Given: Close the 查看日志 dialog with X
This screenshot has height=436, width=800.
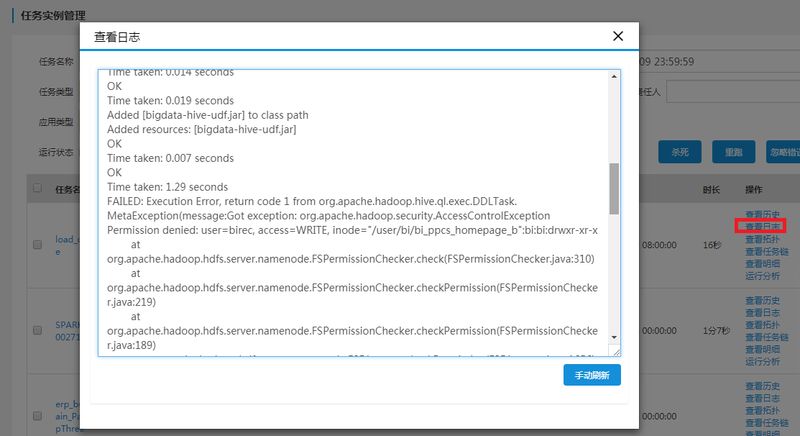Looking at the screenshot, I should tap(618, 37).
